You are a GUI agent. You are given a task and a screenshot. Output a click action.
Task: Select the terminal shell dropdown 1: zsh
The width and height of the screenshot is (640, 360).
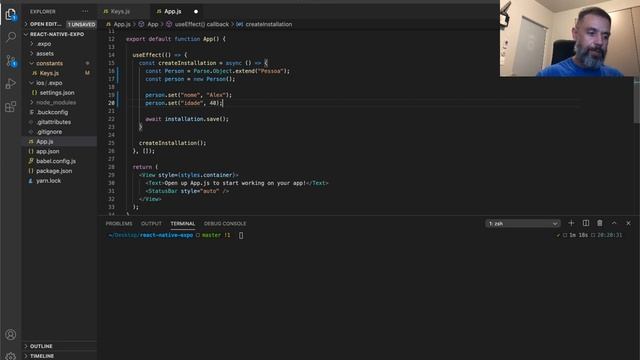(523, 224)
